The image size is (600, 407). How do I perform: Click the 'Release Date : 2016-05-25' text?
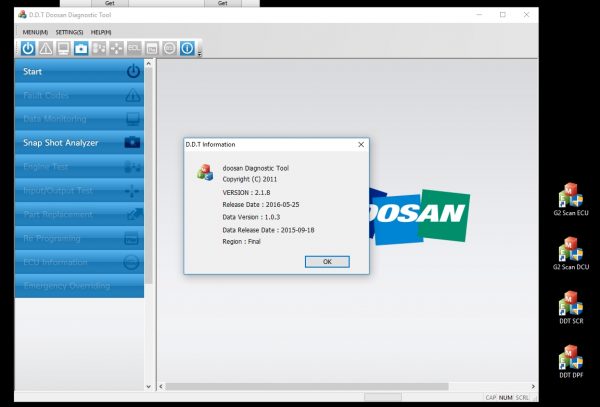(261, 205)
